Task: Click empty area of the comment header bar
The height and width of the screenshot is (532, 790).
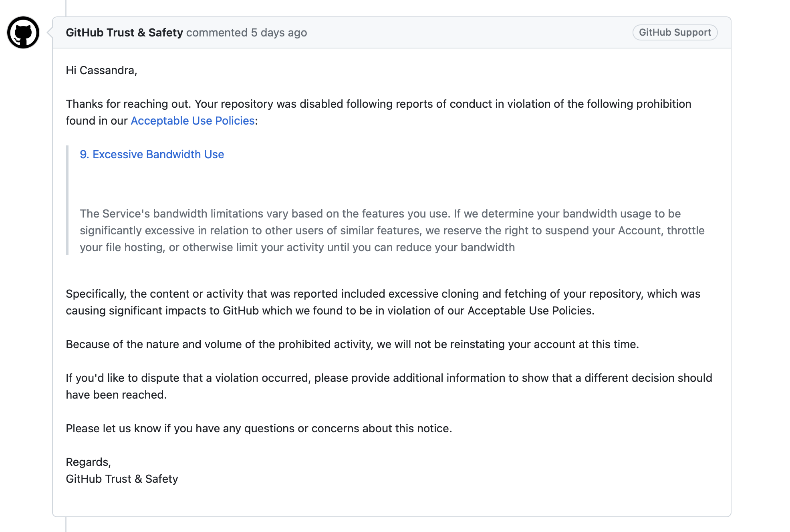Action: (469, 32)
